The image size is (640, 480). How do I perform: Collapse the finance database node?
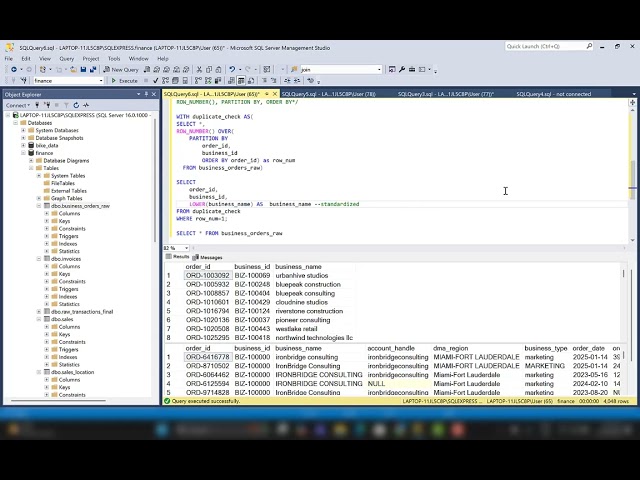[23, 153]
